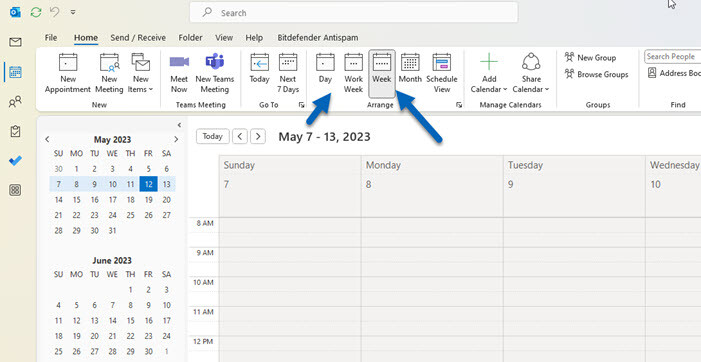Click the Today button above calendar
This screenshot has height=362, width=701.
212,136
